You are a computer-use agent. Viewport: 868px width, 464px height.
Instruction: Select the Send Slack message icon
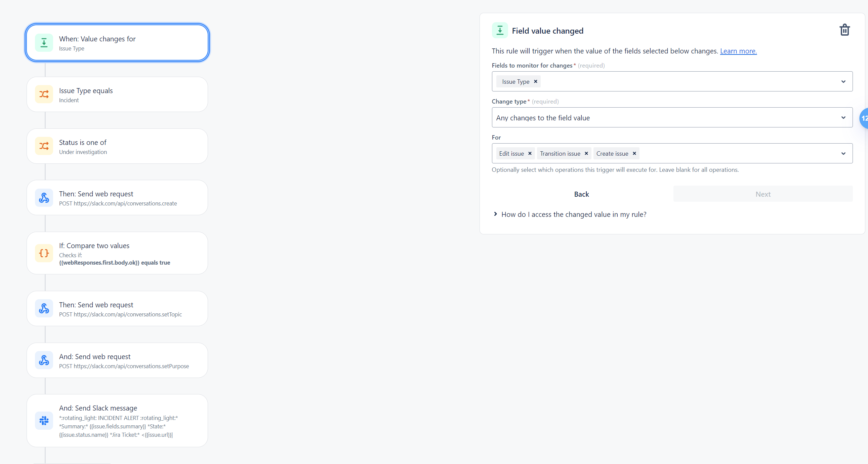44,421
